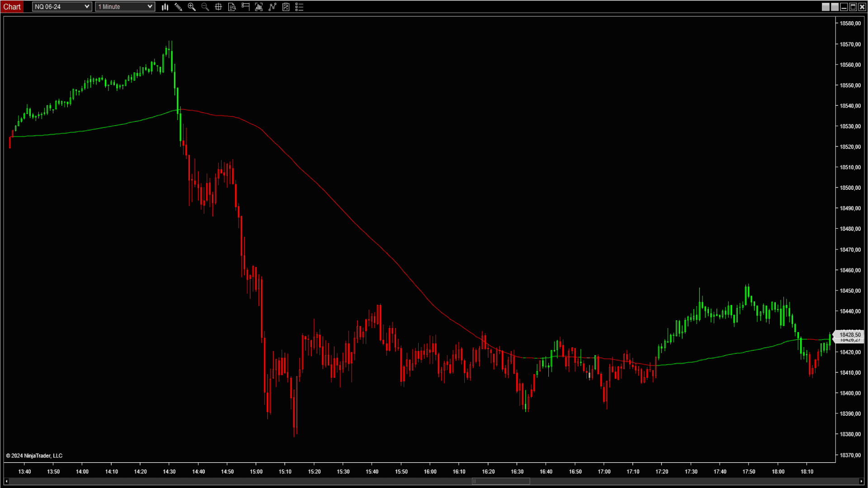Click the 18400,00 price axis label

click(850, 394)
